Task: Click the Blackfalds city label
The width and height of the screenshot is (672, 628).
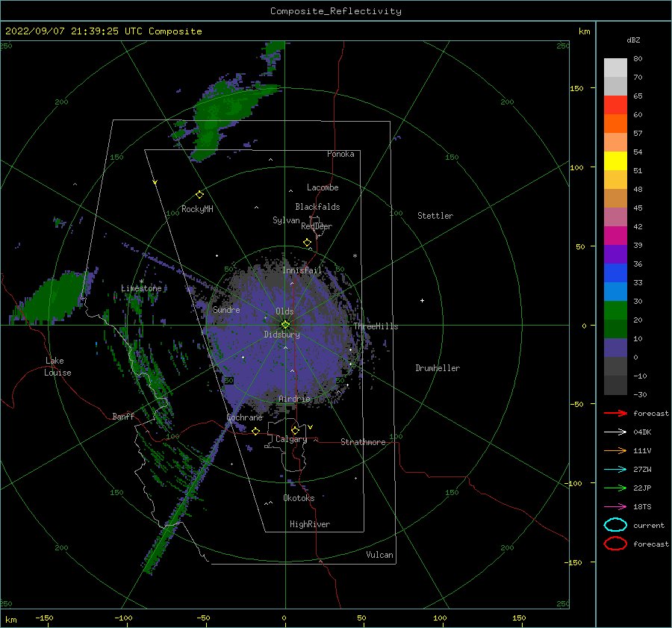Action: [317, 207]
